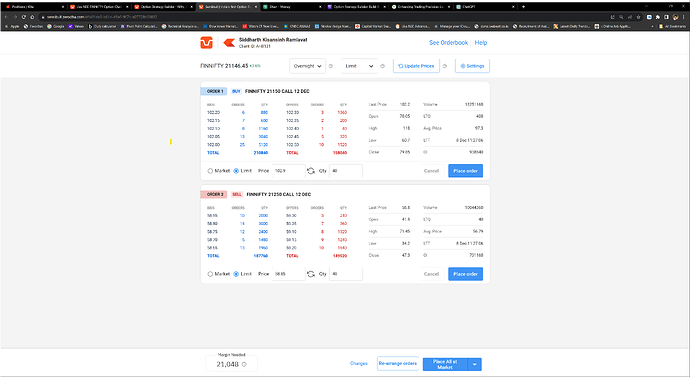
Task: Click the Order 2 Qty input field
Action: [x=346, y=274]
